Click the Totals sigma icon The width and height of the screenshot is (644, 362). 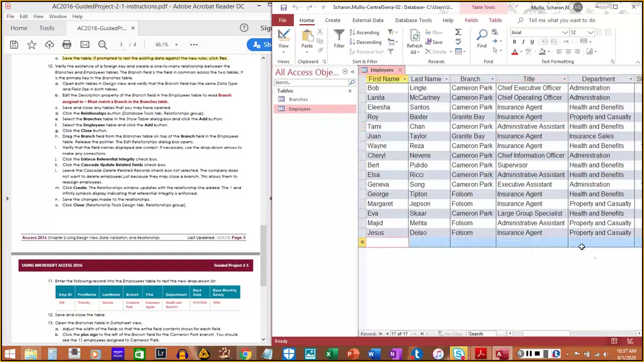tap(458, 33)
